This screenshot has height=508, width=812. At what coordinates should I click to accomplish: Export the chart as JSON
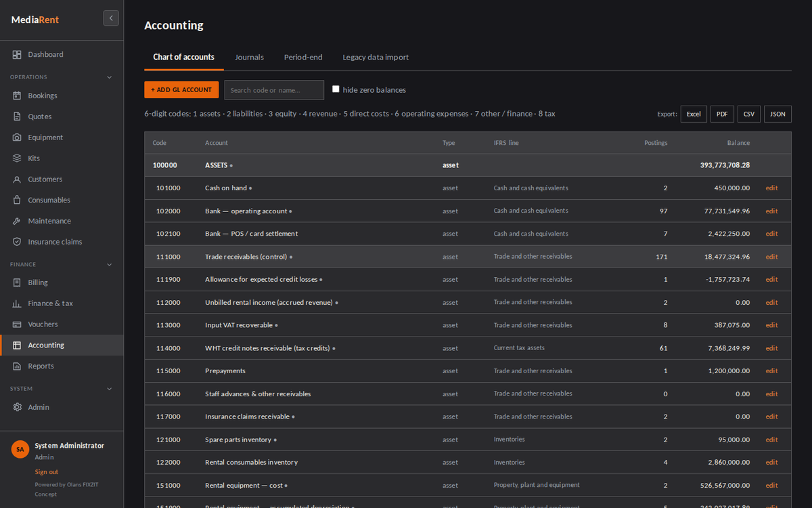778,114
